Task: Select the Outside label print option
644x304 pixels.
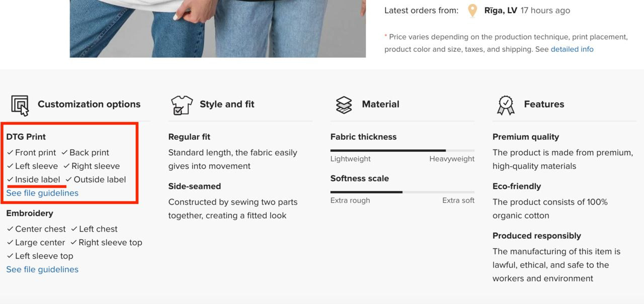Action: pyautogui.click(x=97, y=179)
